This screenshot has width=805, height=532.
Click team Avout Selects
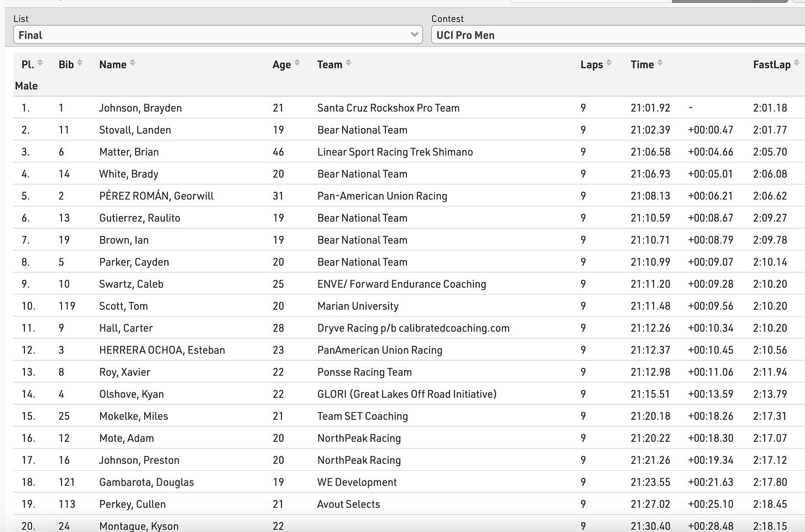[349, 504]
